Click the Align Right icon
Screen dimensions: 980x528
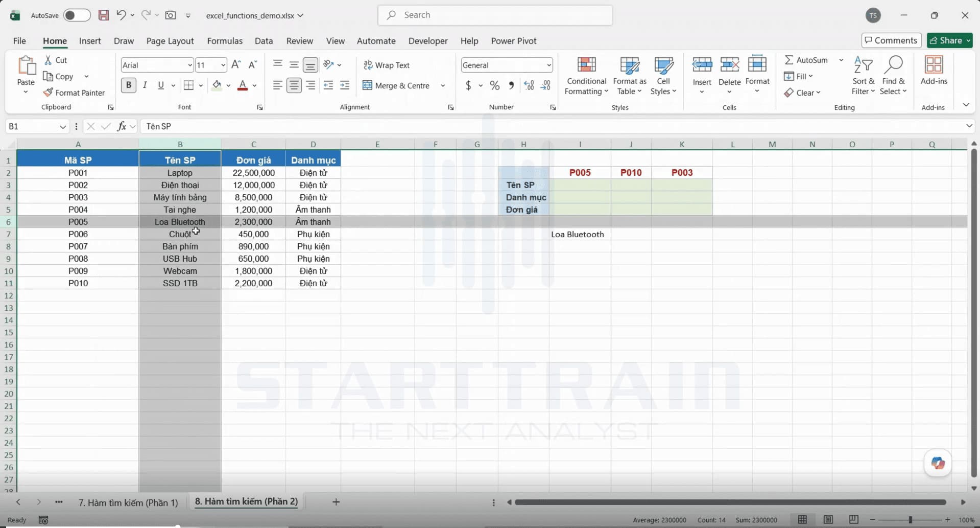tap(310, 85)
